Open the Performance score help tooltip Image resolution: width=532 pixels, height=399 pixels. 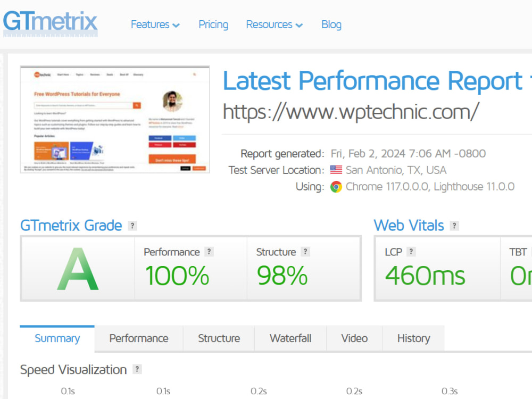coord(209,252)
